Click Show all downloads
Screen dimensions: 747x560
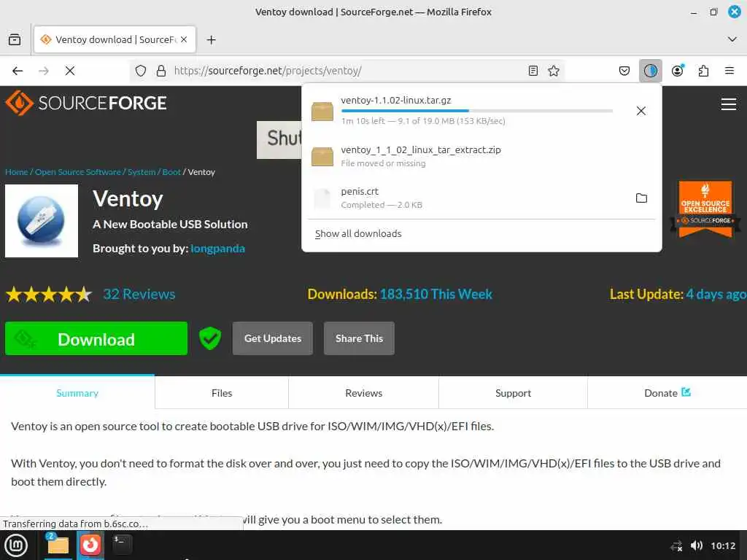pyautogui.click(x=358, y=234)
